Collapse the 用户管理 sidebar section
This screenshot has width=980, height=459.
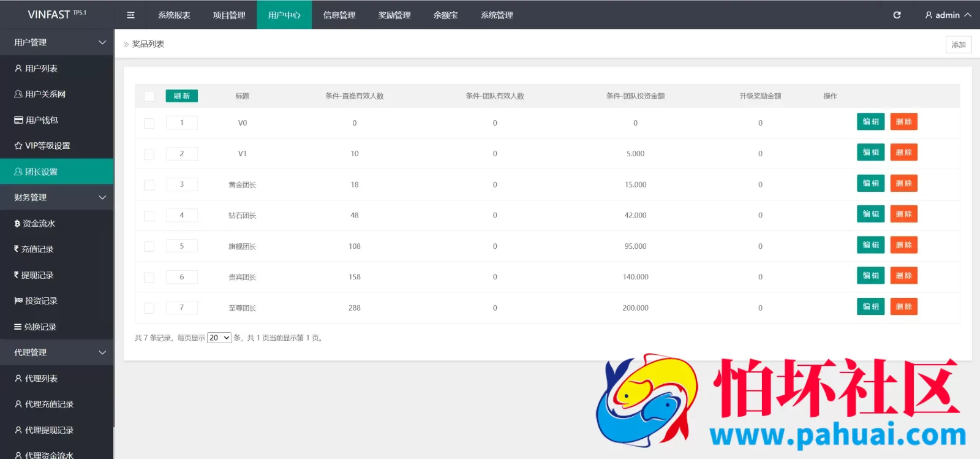(57, 42)
